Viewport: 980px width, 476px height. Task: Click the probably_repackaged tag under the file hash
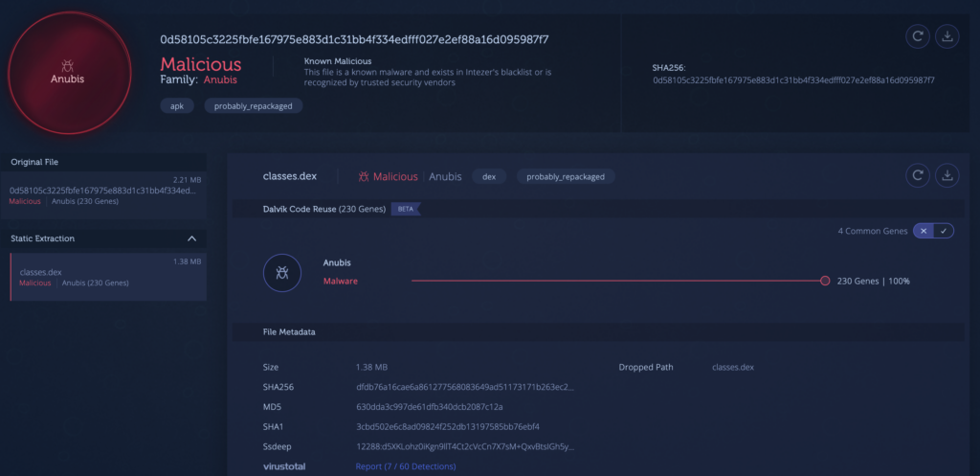coord(253,105)
